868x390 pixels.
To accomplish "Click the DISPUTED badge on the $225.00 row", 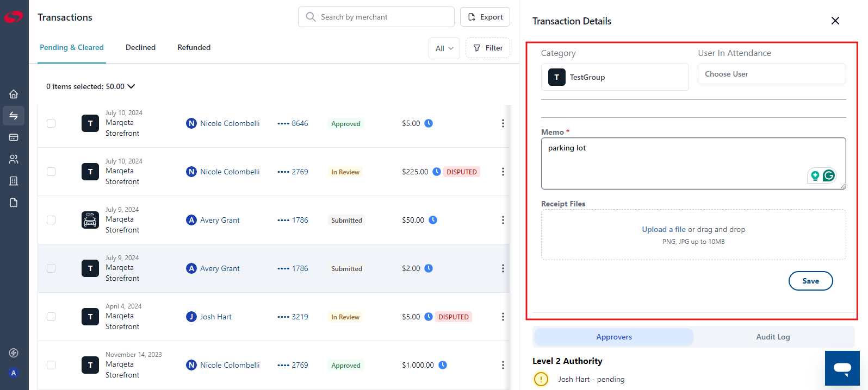I will point(462,172).
